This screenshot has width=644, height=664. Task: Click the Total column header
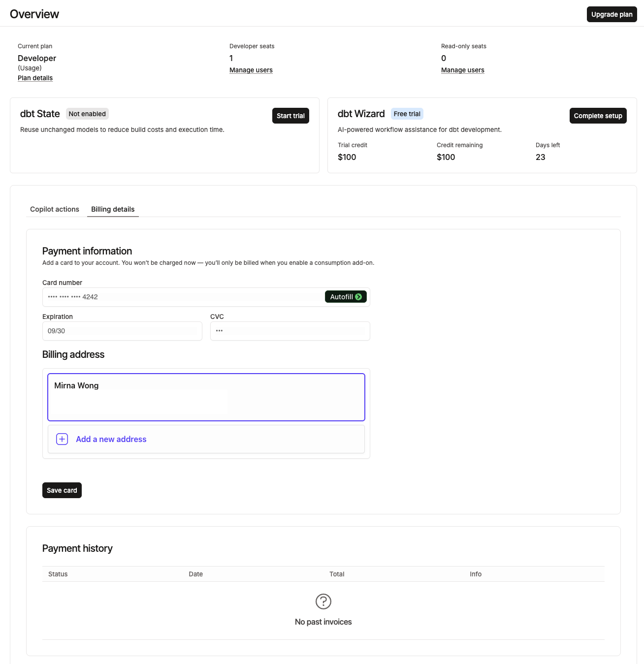[x=337, y=574]
